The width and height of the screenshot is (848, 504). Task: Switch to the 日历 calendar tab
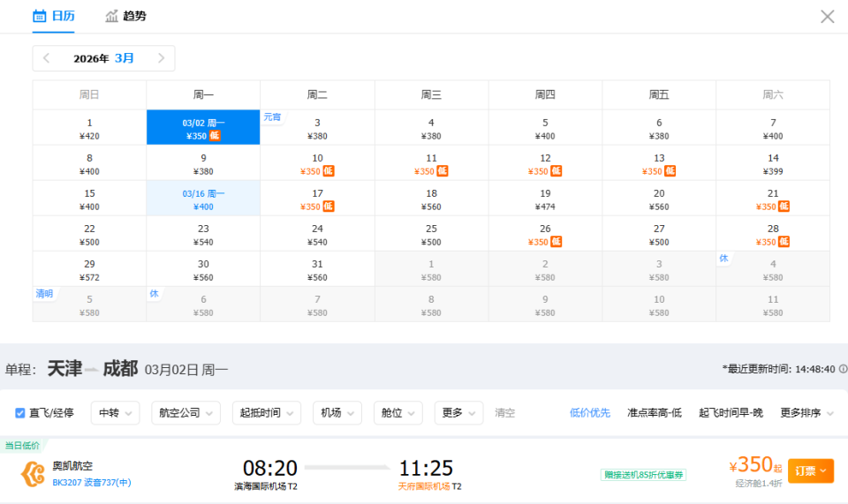pos(54,16)
